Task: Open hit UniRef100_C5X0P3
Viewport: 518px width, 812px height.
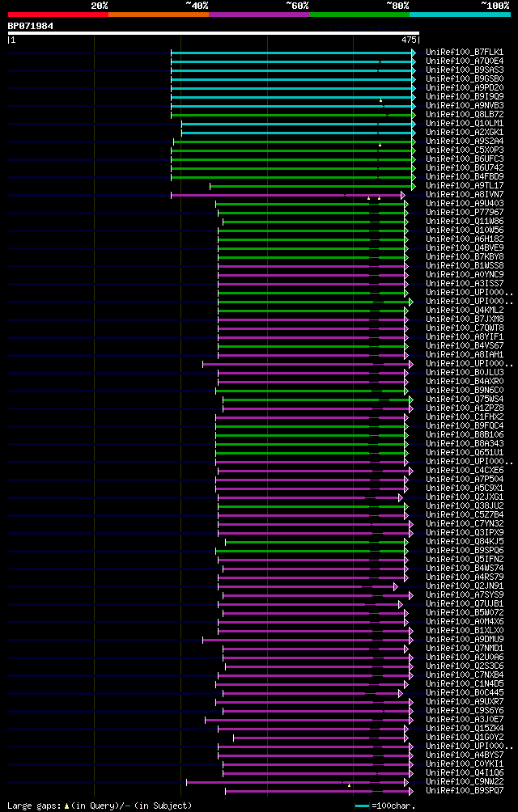Action: [x=464, y=150]
